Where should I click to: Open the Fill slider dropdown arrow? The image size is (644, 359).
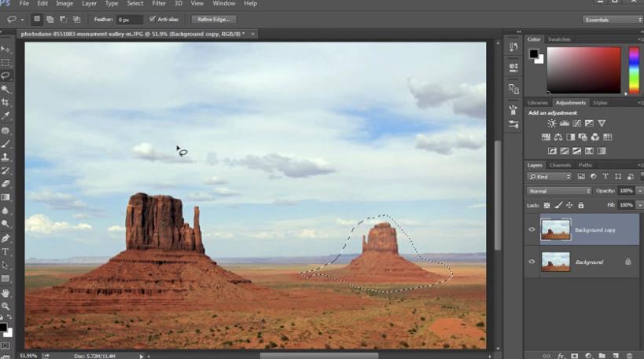tap(639, 205)
